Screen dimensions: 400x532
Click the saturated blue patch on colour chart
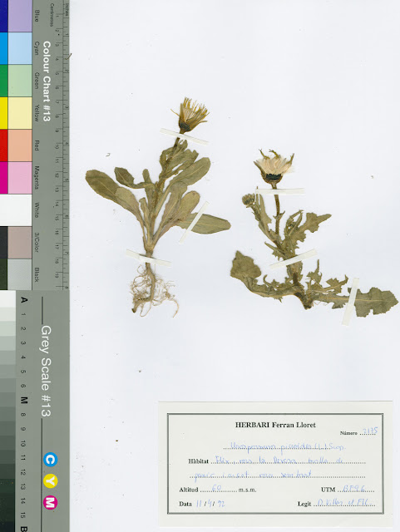click(x=3, y=16)
